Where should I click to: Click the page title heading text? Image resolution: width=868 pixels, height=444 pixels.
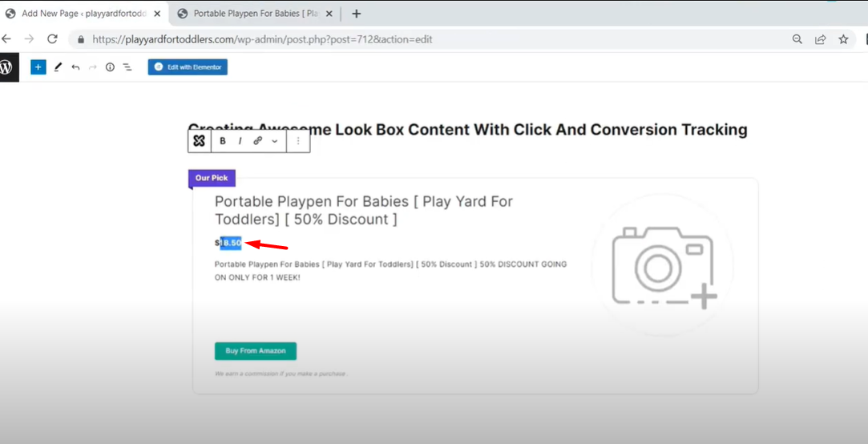pos(468,130)
